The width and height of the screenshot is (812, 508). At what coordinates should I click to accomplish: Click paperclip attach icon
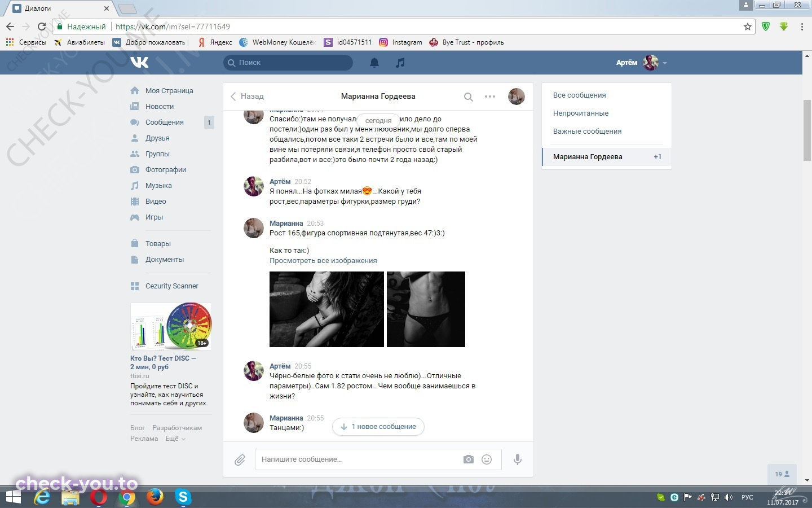pos(240,460)
